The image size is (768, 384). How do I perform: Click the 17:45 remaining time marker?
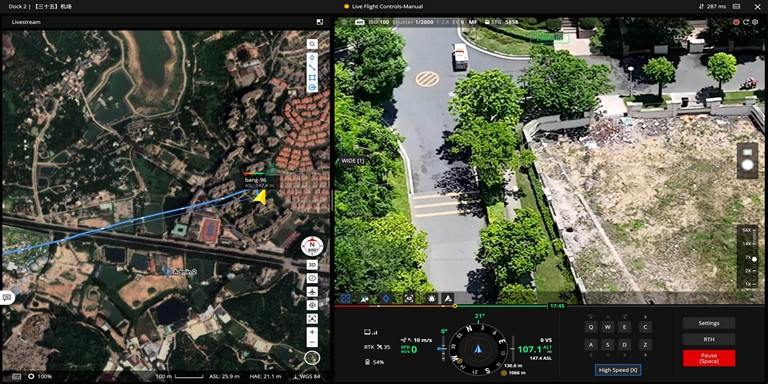(x=557, y=306)
